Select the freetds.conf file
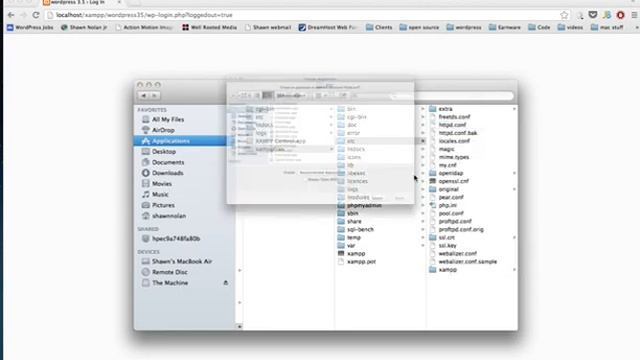The image size is (640, 360). [454, 117]
